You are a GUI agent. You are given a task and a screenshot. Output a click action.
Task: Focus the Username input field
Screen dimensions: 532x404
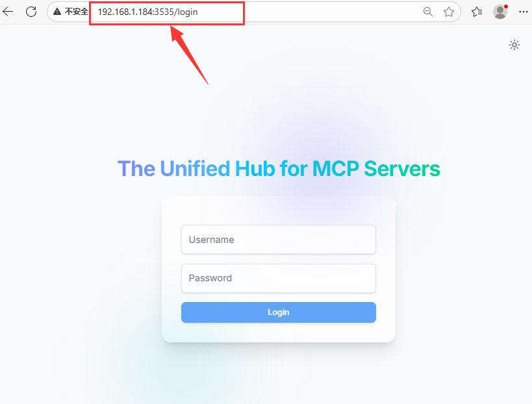279,240
